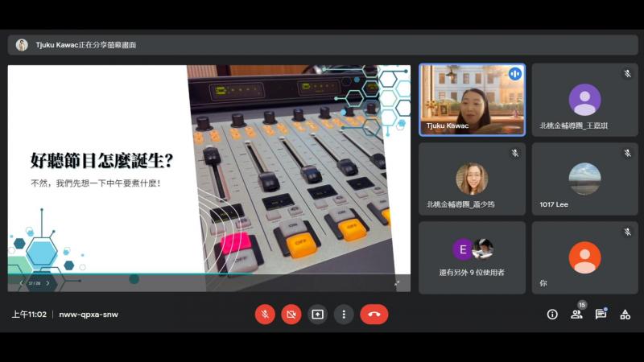The image size is (644, 362).
Task: Open the chat panel
Action: pyautogui.click(x=601, y=315)
